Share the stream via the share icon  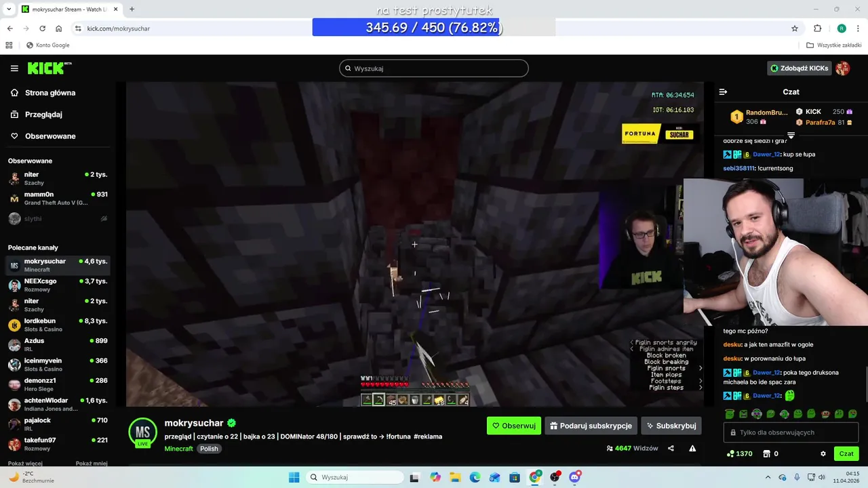(x=671, y=448)
